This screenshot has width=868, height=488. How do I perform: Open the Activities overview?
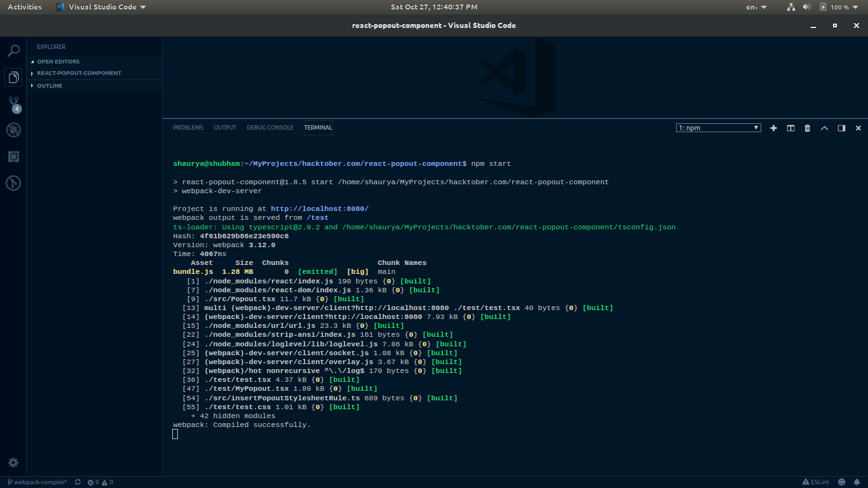point(25,7)
